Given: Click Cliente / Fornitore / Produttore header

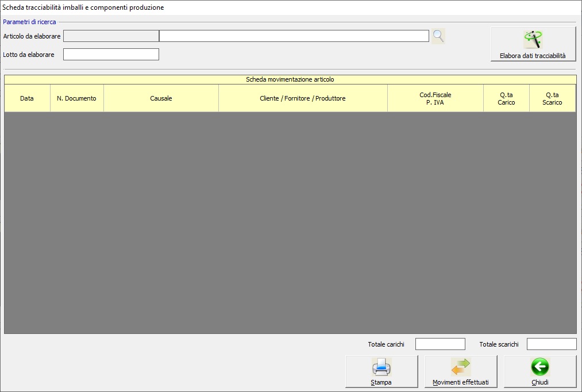Looking at the screenshot, I should click(303, 98).
